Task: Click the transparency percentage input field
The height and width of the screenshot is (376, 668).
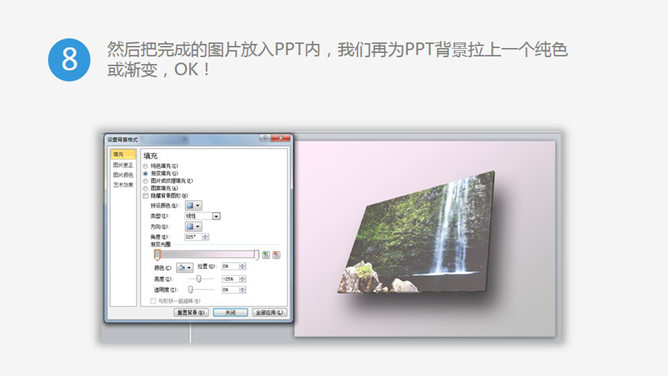Action: [x=230, y=290]
